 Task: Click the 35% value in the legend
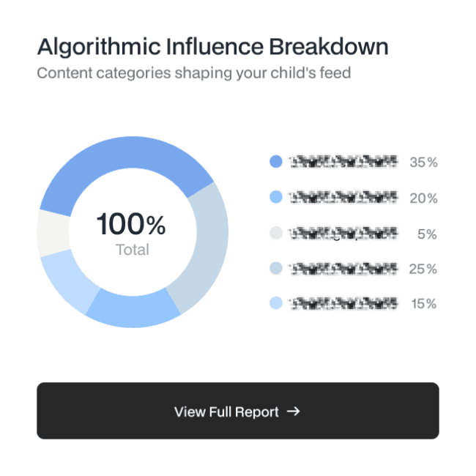[x=423, y=163]
